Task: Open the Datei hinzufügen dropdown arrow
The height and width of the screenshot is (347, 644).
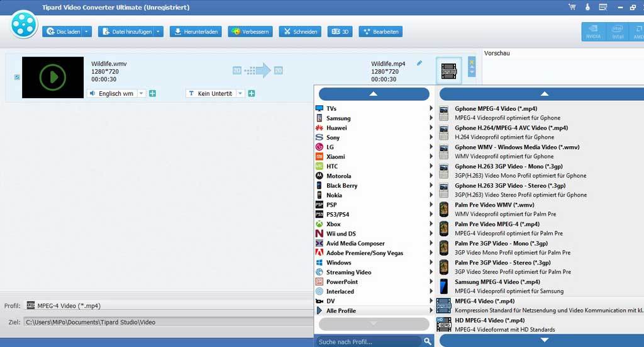Action: pyautogui.click(x=158, y=31)
